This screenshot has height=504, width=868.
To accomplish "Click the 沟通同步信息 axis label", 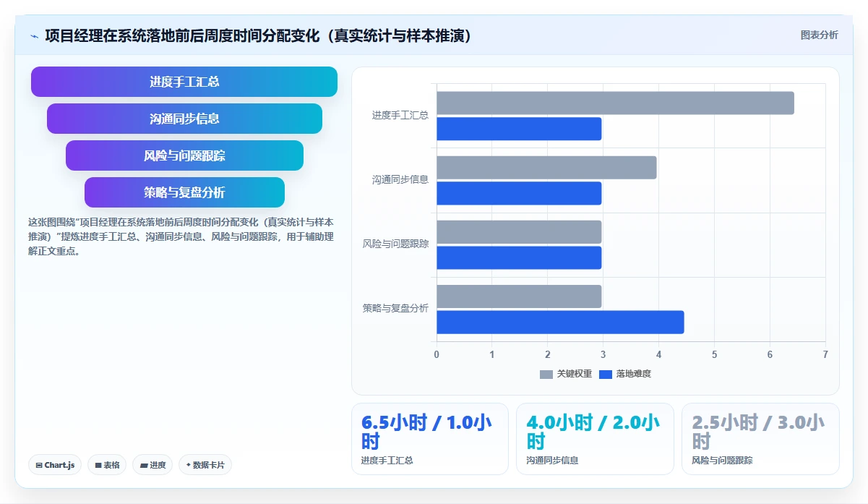I will tap(400, 179).
